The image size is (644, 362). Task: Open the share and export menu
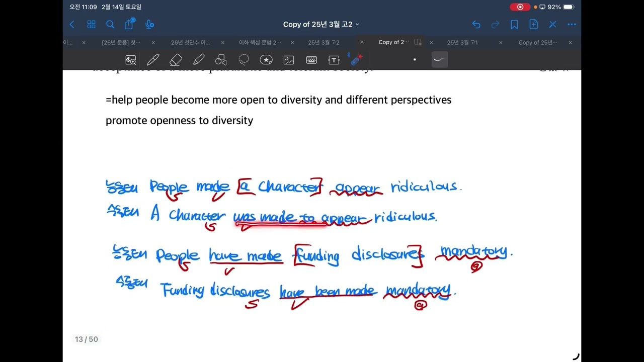pos(130,24)
